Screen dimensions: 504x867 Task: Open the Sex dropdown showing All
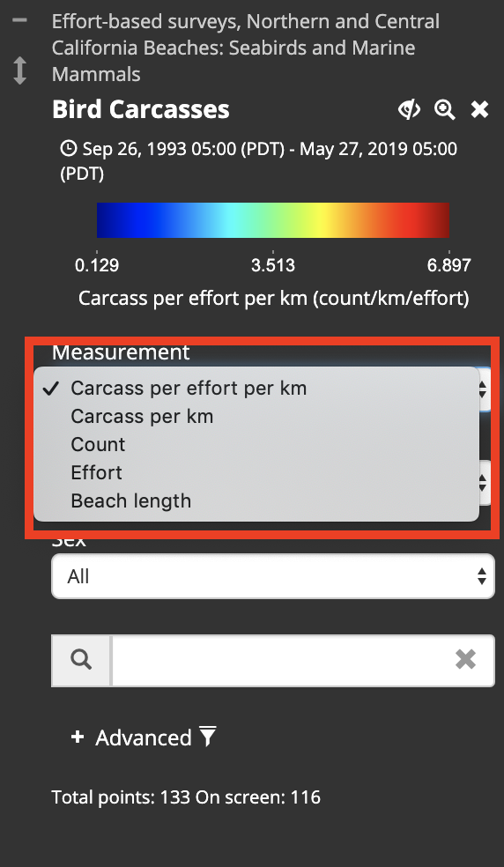(273, 576)
